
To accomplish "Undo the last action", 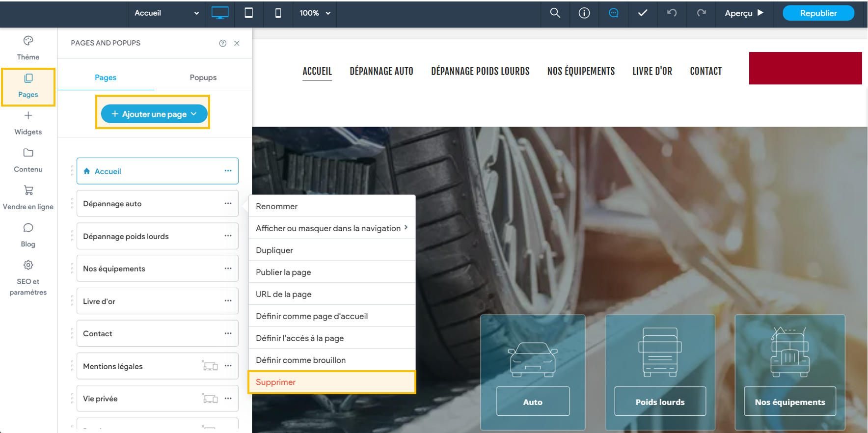I will click(x=672, y=13).
